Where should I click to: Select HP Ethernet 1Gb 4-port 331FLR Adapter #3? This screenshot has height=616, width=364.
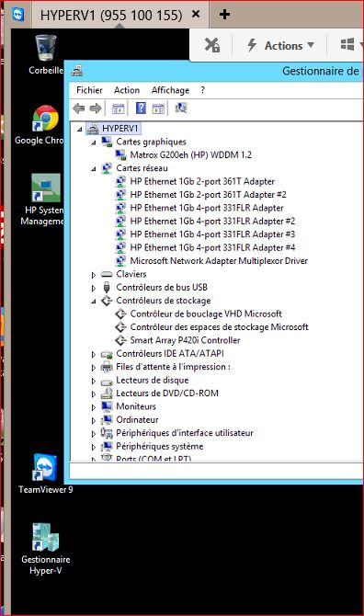pos(212,234)
